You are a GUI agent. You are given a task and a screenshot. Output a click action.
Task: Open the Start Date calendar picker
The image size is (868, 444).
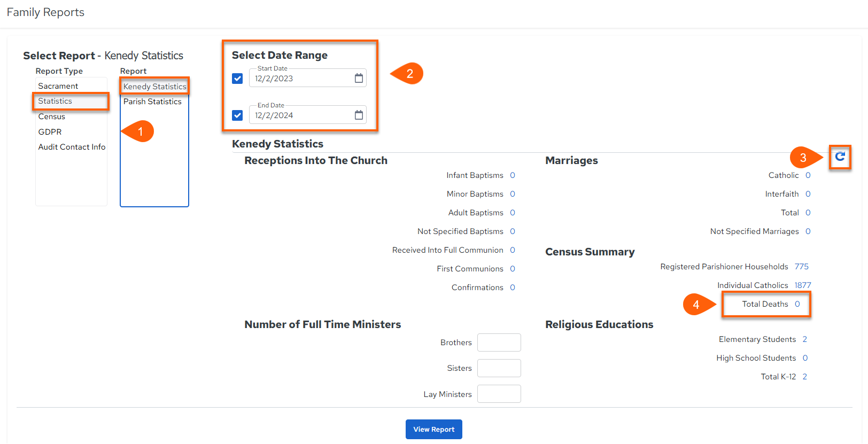coord(359,79)
